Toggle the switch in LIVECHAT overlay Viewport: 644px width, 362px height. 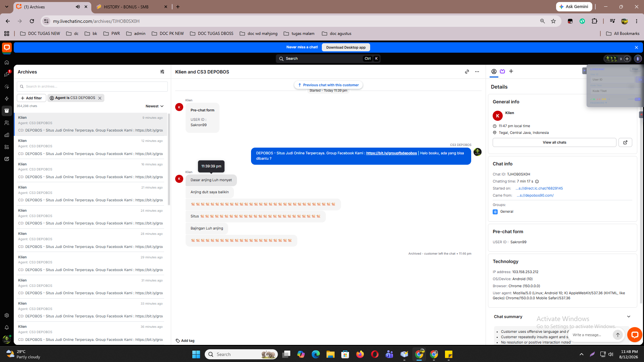(638, 99)
